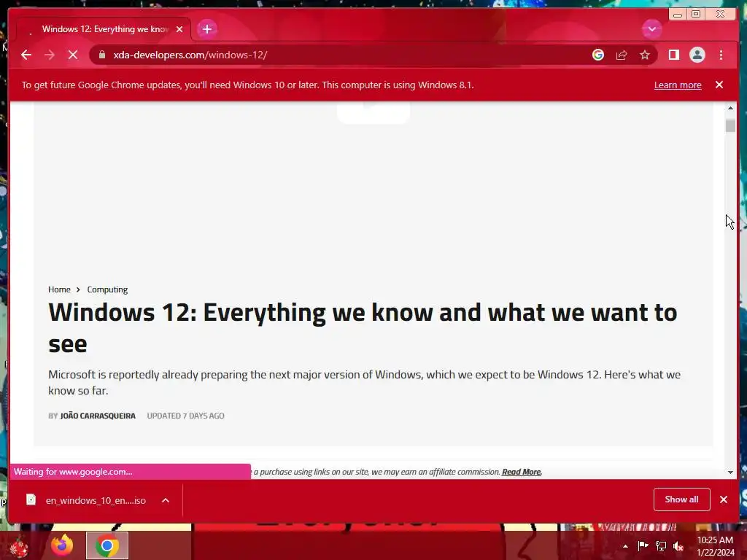The width and height of the screenshot is (747, 560).
Task: Open the Chrome profile avatar menu
Action: [697, 55]
